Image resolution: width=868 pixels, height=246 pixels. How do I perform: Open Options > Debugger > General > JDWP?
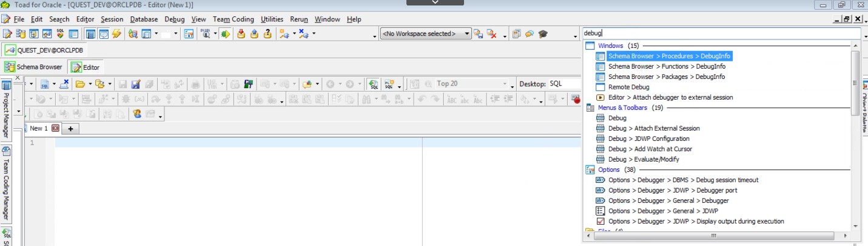point(662,211)
